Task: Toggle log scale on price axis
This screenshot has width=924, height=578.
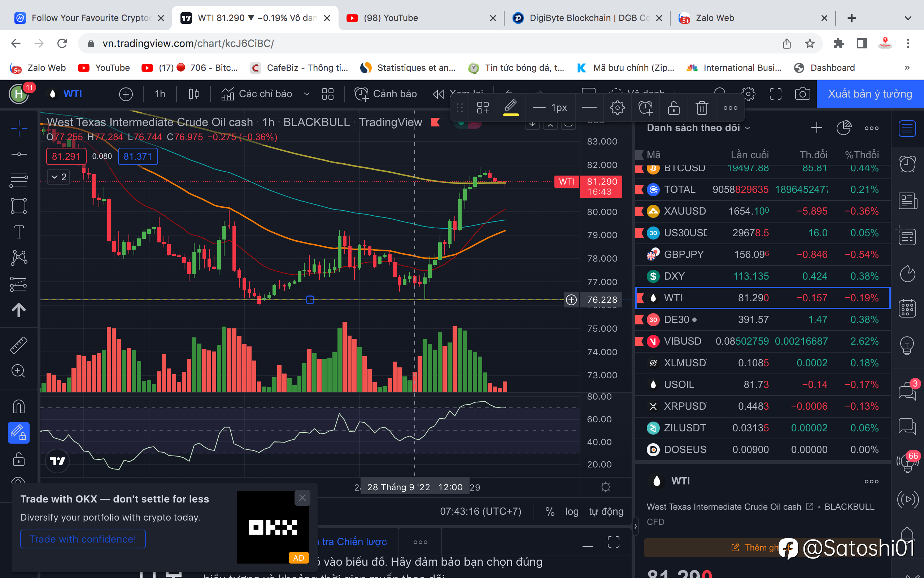Action: click(x=572, y=512)
